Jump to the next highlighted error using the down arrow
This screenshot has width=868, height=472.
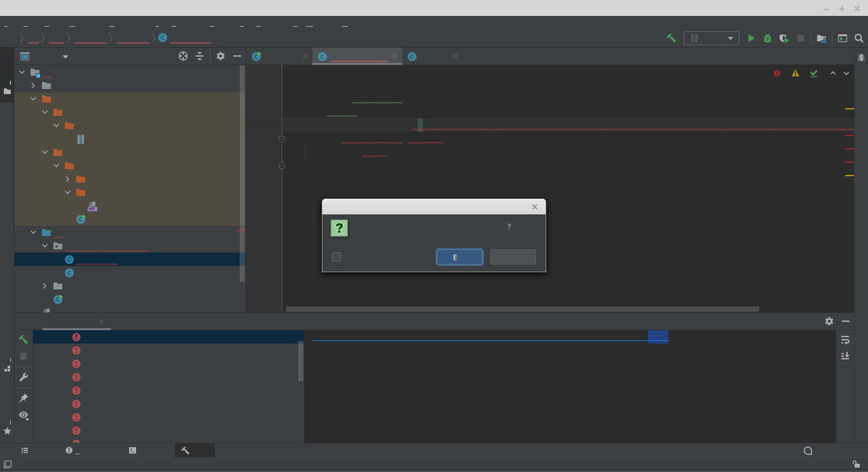point(846,73)
